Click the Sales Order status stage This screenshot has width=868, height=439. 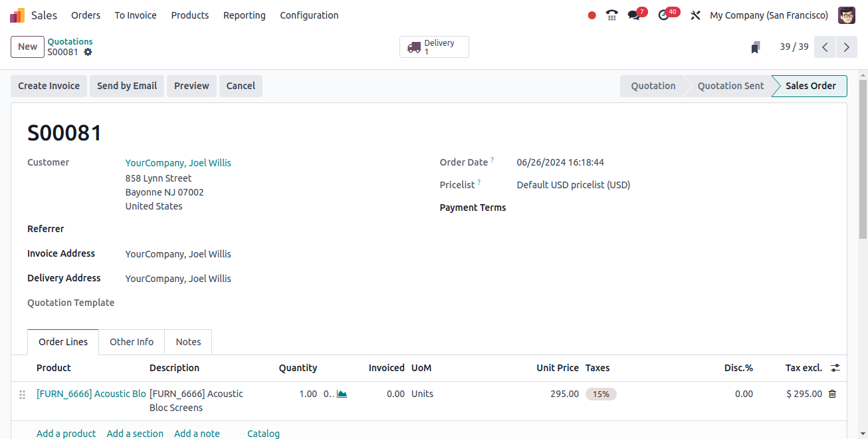pyautogui.click(x=811, y=86)
